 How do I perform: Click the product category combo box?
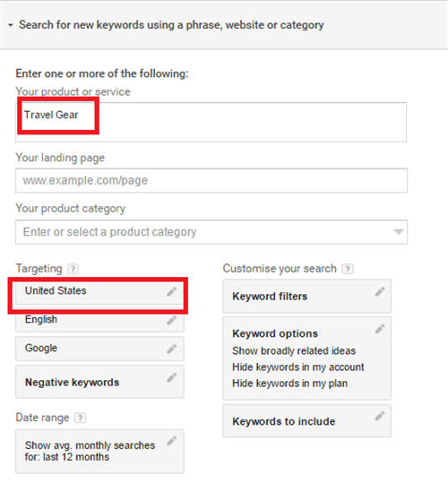[x=211, y=232]
